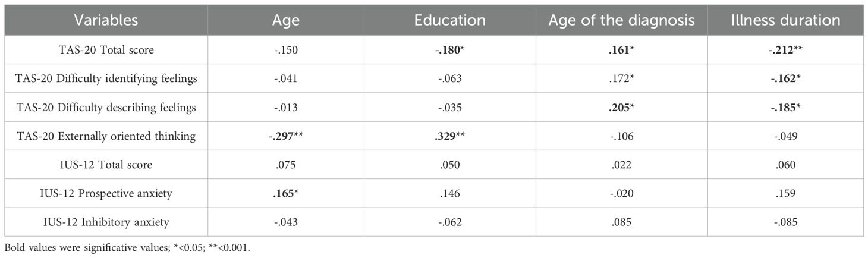
Task: Select the .205* Age of diagnosis value
Action: pos(622,108)
